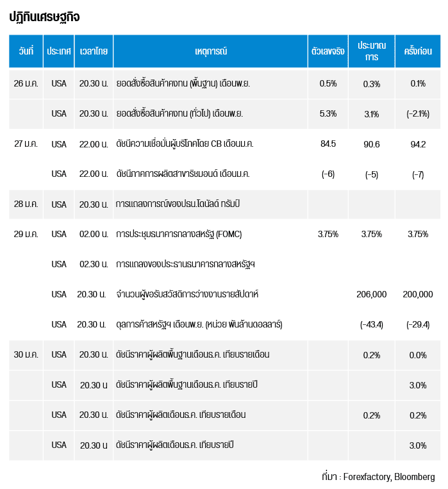Select the actual value 5.3%
Screen dimensions: 448x489
coord(328,113)
